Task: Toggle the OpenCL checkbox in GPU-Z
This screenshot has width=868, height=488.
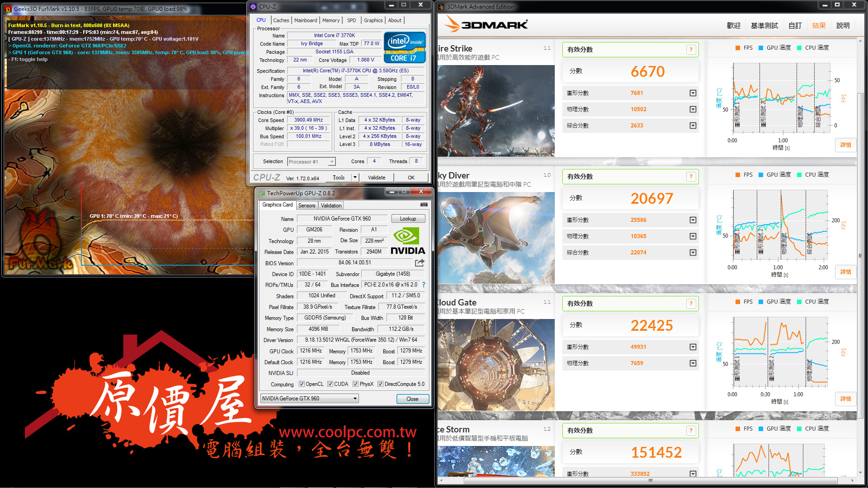Action: [302, 384]
